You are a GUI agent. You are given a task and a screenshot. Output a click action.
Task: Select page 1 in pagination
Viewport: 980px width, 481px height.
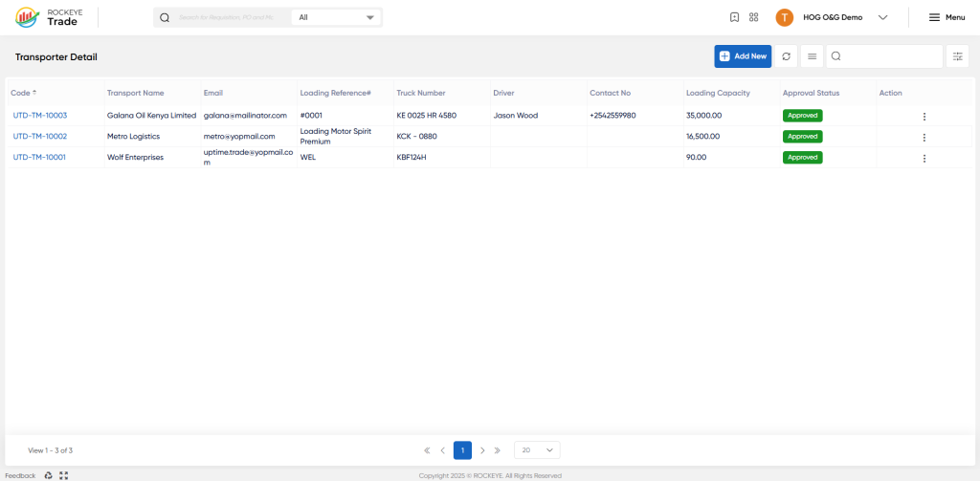(x=462, y=450)
